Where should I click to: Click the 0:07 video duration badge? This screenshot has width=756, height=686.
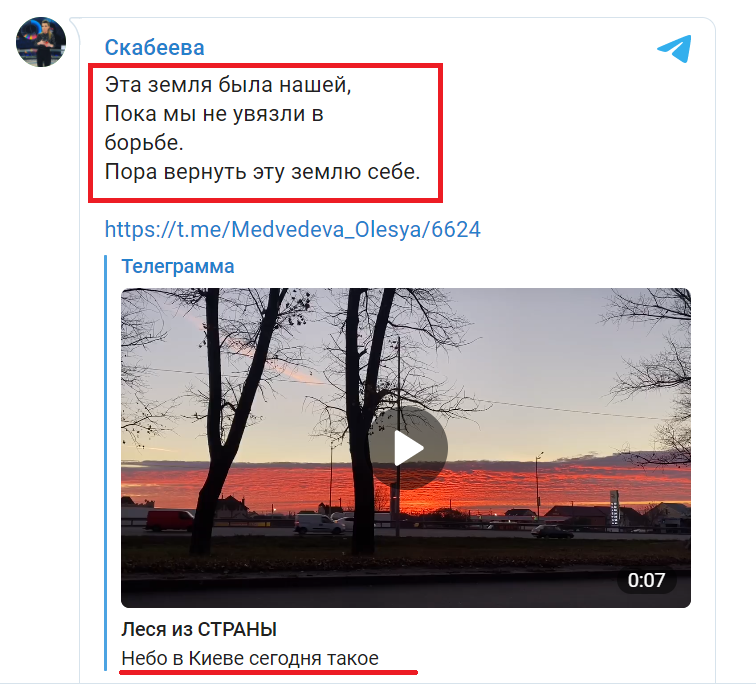[646, 580]
